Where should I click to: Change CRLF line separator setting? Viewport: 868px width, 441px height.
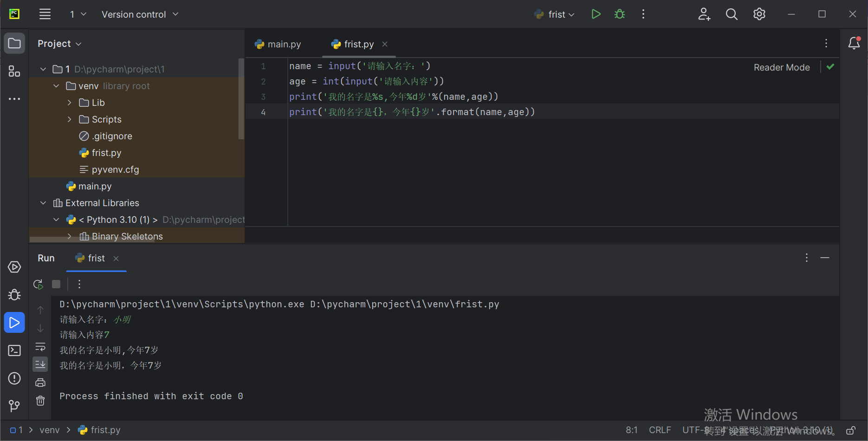tap(660, 430)
